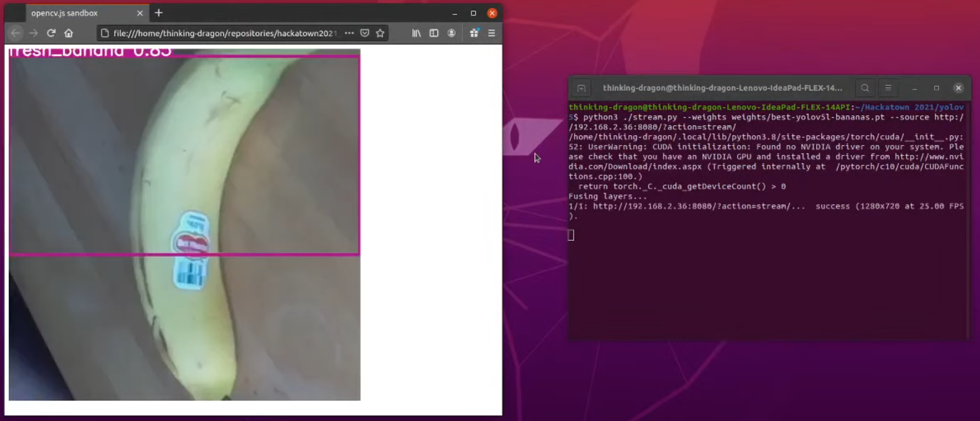Close the Firefox window
The height and width of the screenshot is (421, 980).
(x=492, y=13)
